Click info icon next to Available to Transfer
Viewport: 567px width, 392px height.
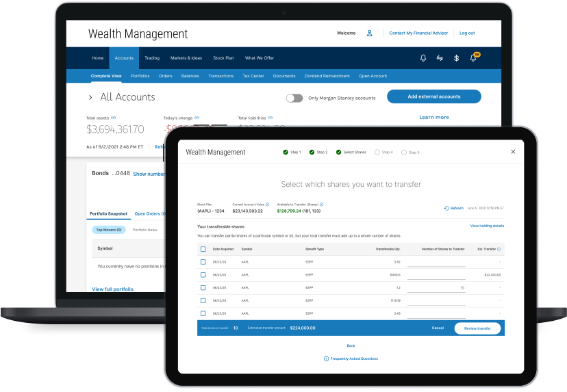(321, 205)
